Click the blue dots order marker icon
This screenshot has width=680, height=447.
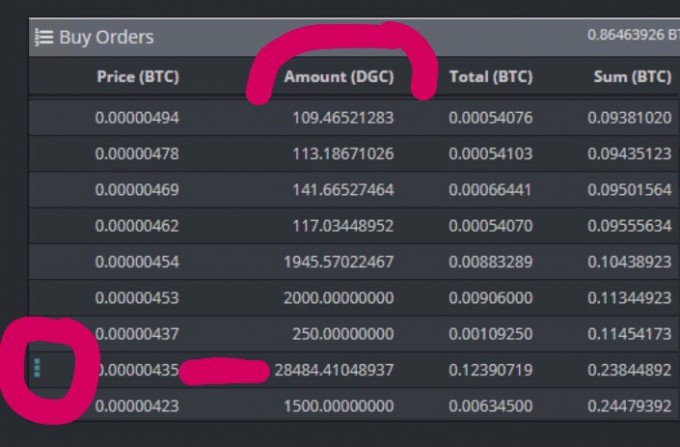(37, 368)
